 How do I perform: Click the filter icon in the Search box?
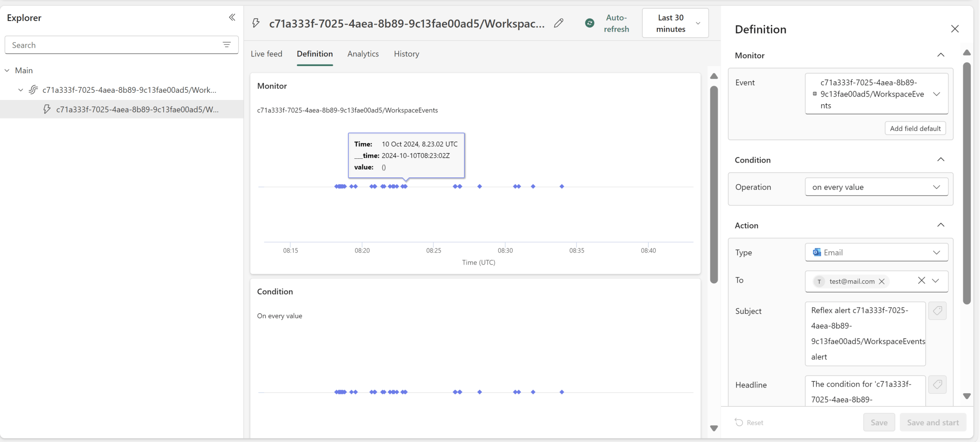coord(227,44)
